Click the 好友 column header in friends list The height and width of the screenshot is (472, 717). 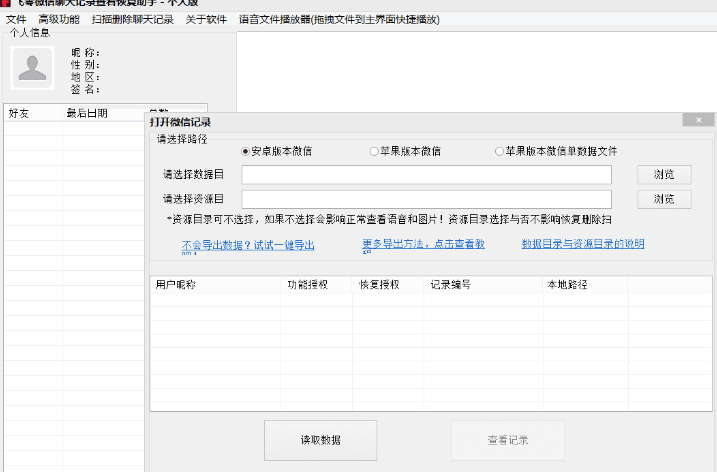[33, 113]
